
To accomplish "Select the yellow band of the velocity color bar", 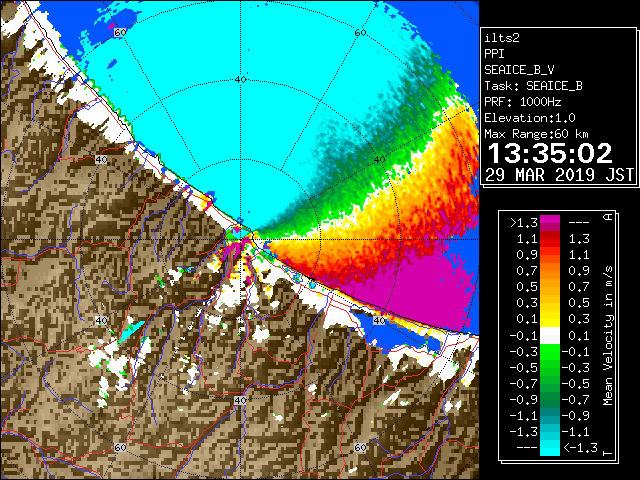I will 550,319.
